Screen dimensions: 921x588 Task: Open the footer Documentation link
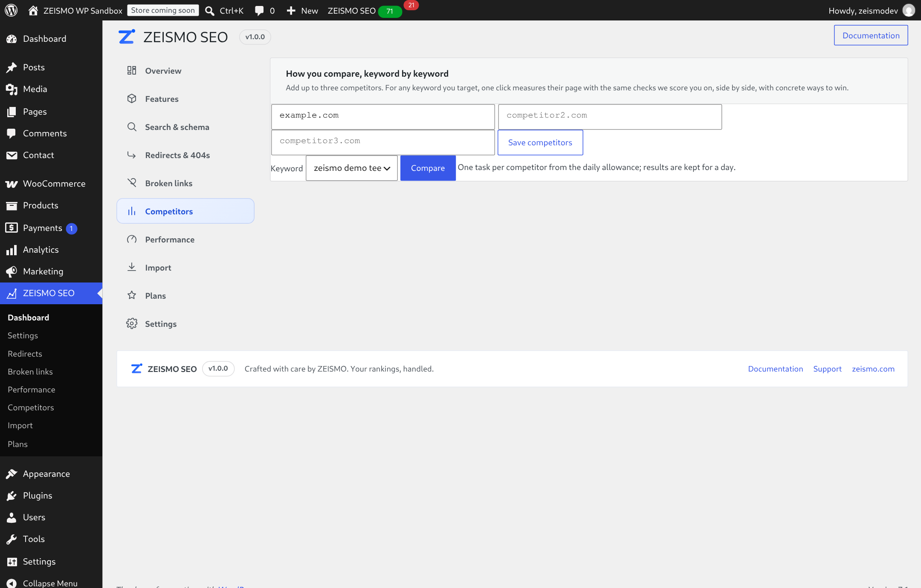coord(776,369)
